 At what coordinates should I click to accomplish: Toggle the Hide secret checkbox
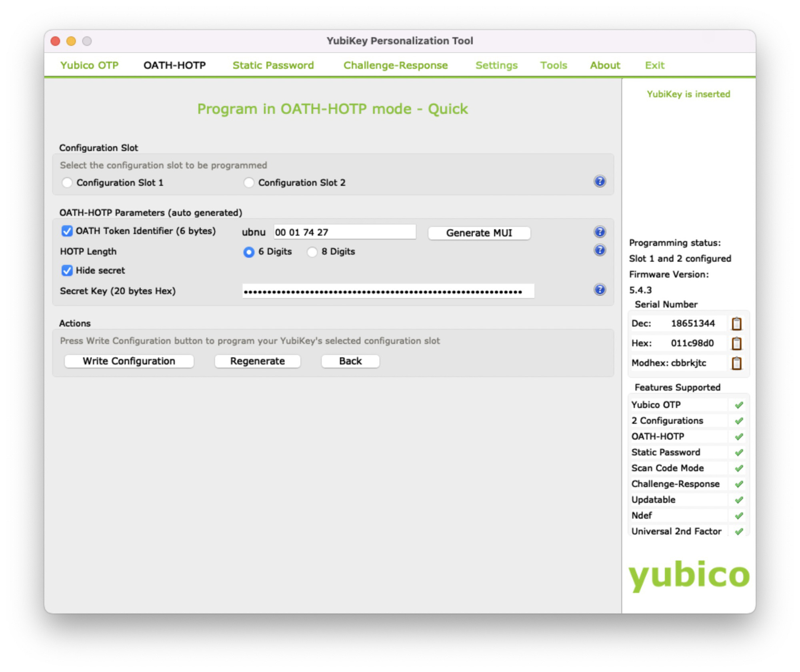pos(67,270)
